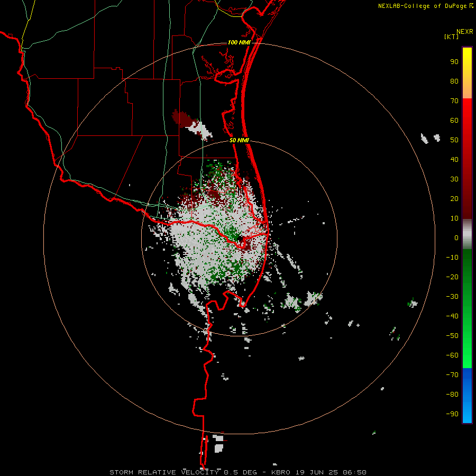The height and width of the screenshot is (476, 476).
Task: Click the 20 value on velocity scale
Action: (454, 199)
